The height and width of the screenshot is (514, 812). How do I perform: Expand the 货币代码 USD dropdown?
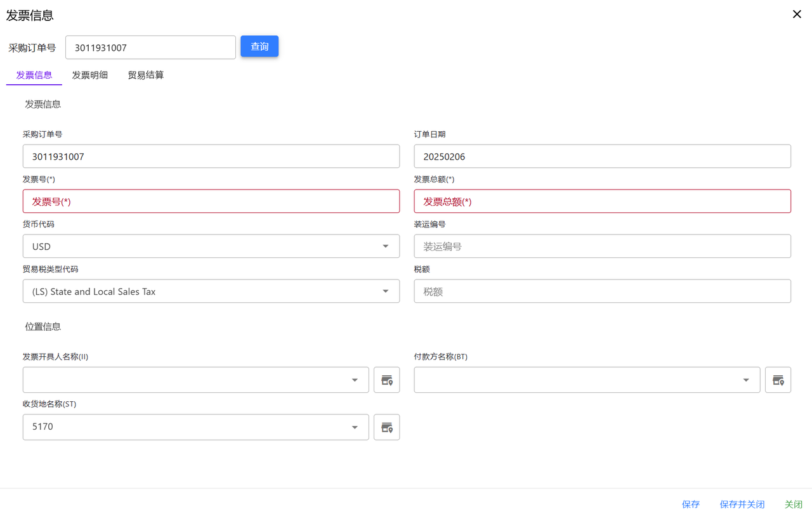coord(385,247)
